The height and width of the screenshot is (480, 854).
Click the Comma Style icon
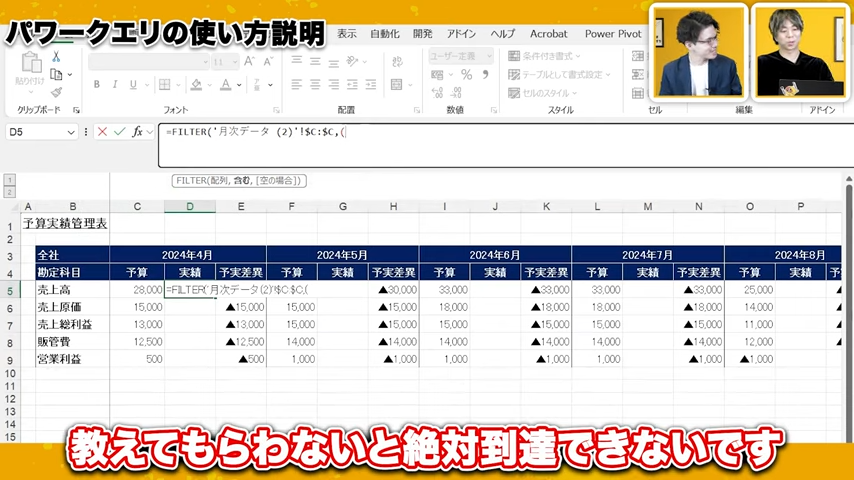coord(485,75)
